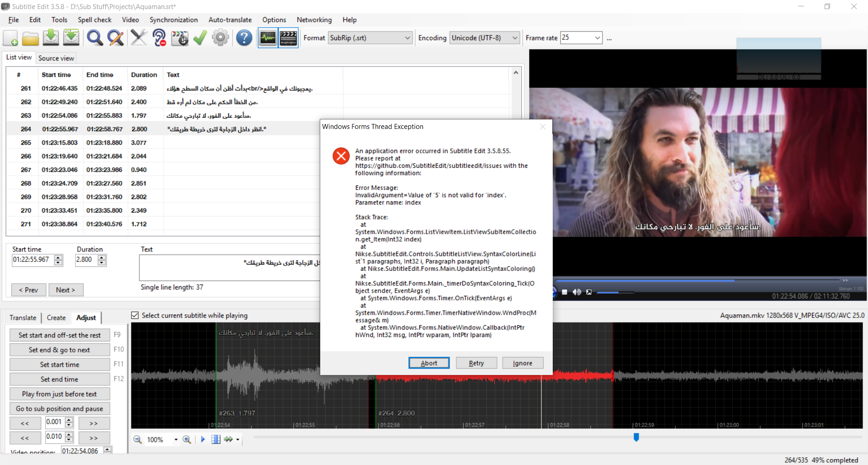The height and width of the screenshot is (465, 868).
Task: Open the Replace tool icon
Action: pos(116,38)
